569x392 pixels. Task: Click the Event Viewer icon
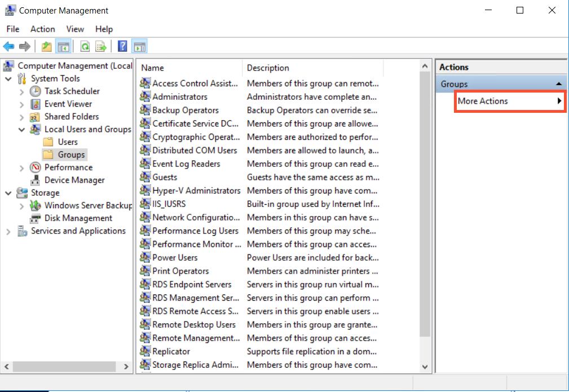point(35,104)
